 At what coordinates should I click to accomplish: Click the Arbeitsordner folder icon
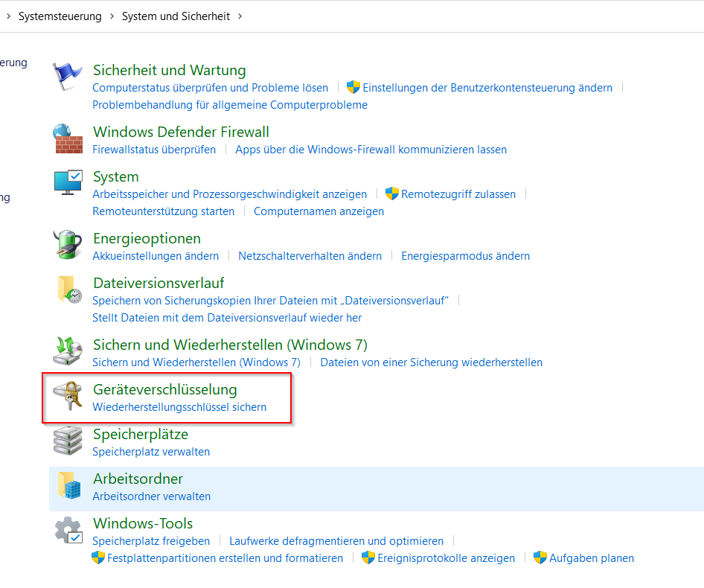point(69,485)
